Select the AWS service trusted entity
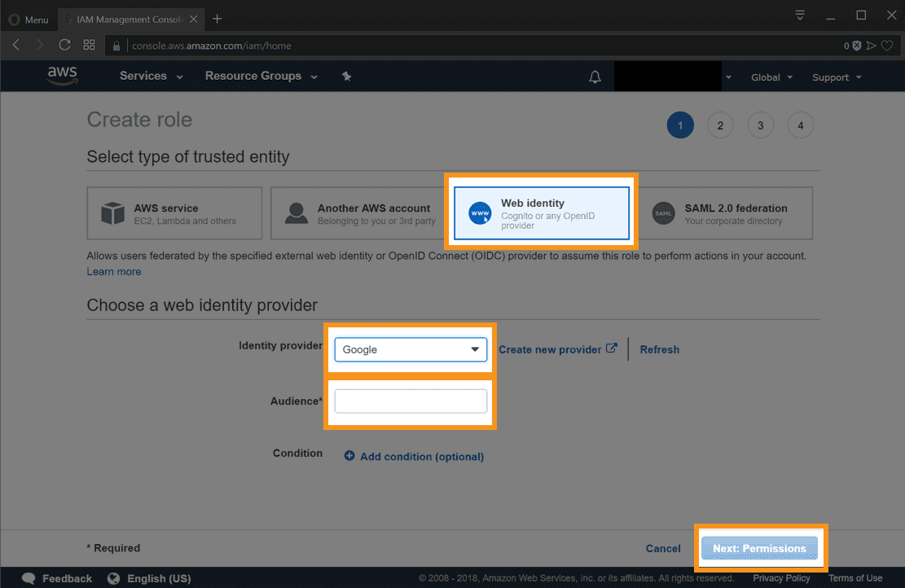 point(174,213)
